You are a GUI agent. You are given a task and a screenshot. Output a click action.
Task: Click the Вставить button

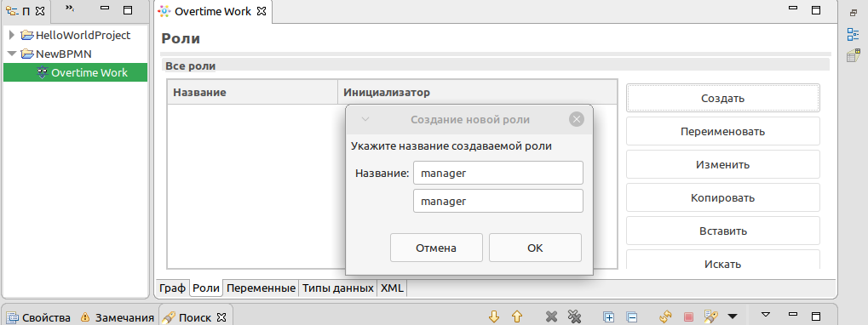coord(722,231)
